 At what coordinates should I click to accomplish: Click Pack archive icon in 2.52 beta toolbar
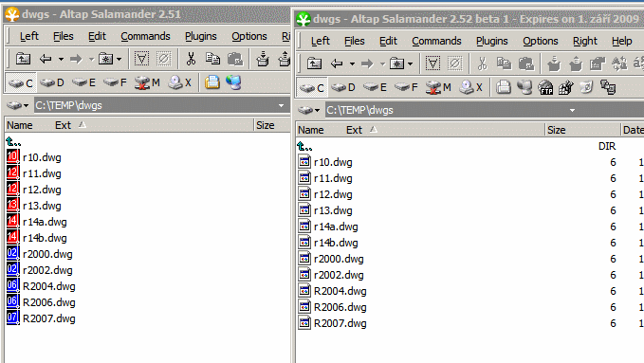click(554, 64)
